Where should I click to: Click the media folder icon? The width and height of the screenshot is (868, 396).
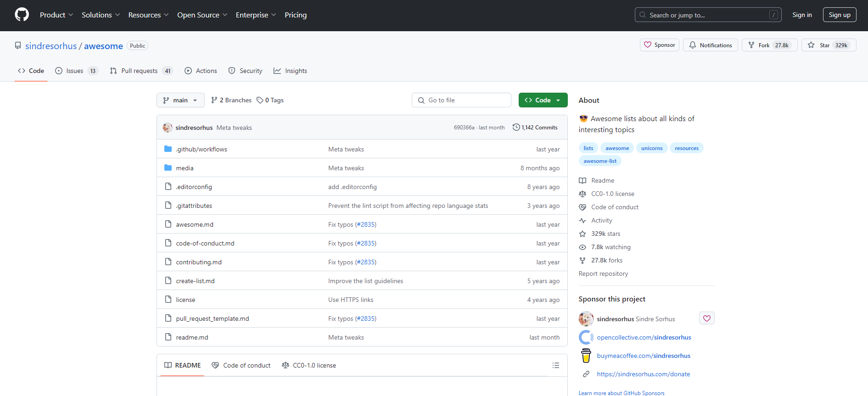[x=168, y=167]
